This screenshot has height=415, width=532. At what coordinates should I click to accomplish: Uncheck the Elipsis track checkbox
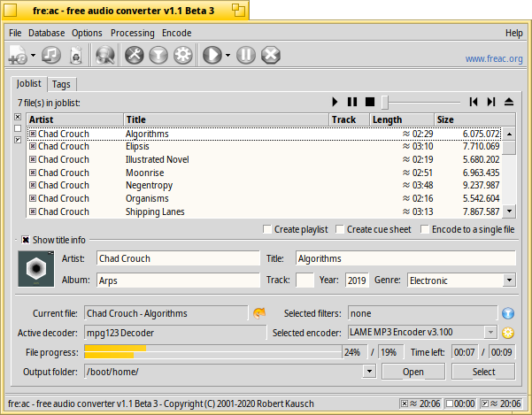pyautogui.click(x=33, y=146)
